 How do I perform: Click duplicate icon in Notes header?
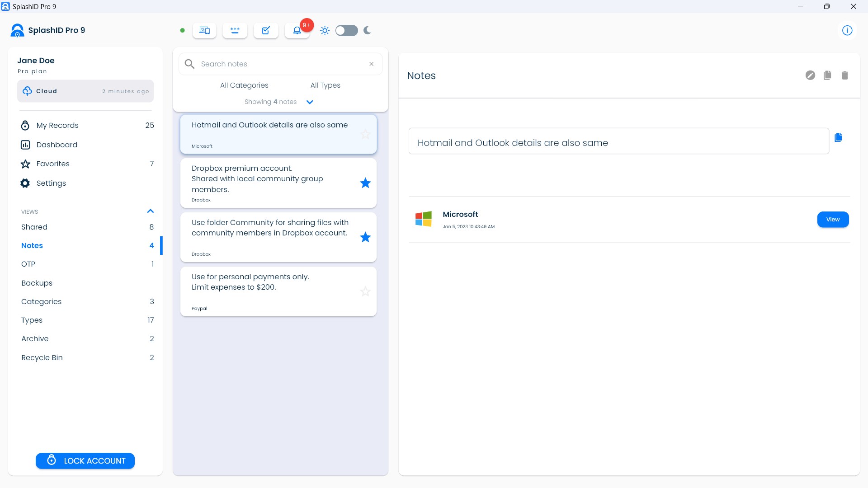tap(827, 75)
